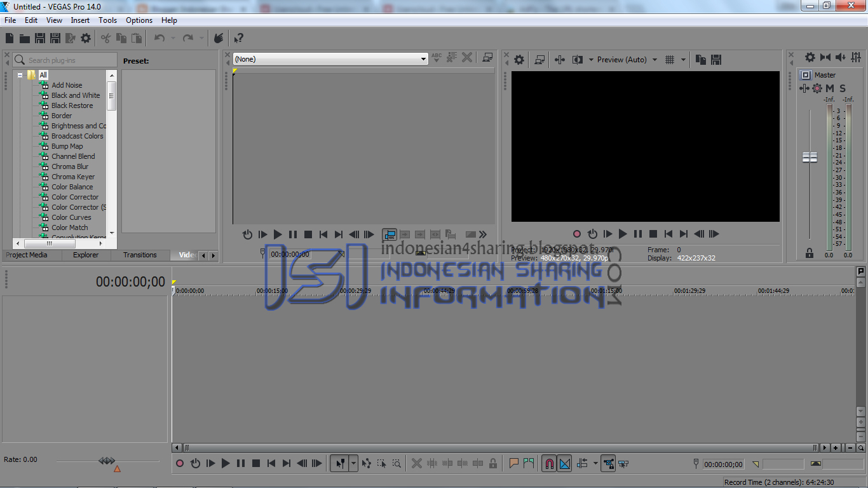
Task: Select the Envelope Edit tool
Action: point(367,464)
